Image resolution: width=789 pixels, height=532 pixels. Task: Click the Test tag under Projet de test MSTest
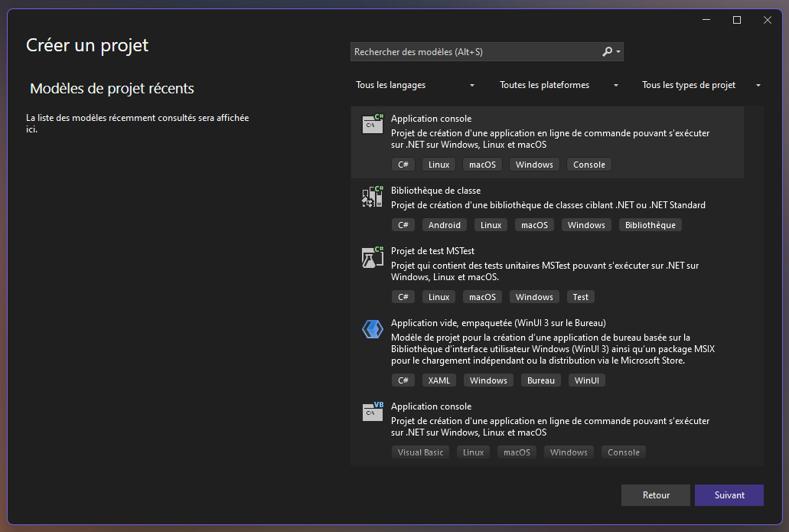[580, 296]
